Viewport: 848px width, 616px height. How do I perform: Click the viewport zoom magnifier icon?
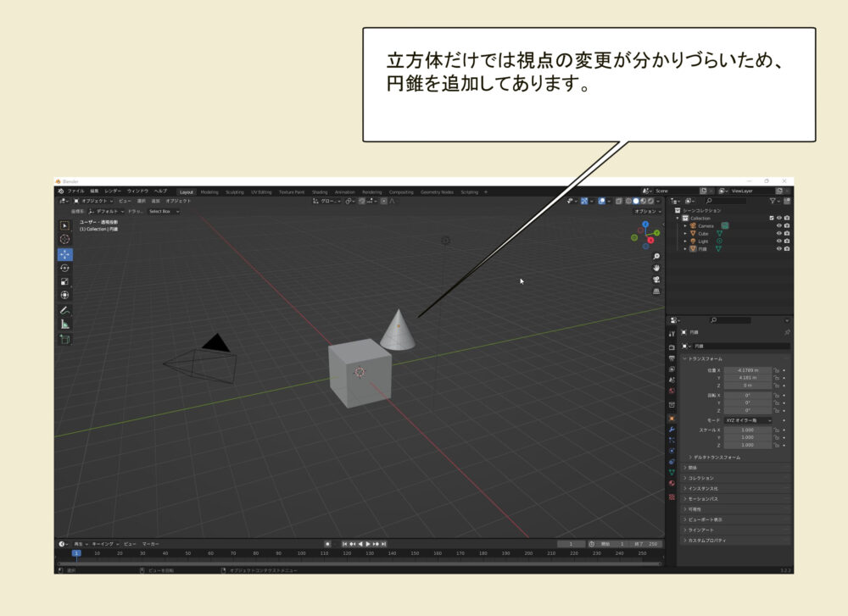click(x=656, y=257)
